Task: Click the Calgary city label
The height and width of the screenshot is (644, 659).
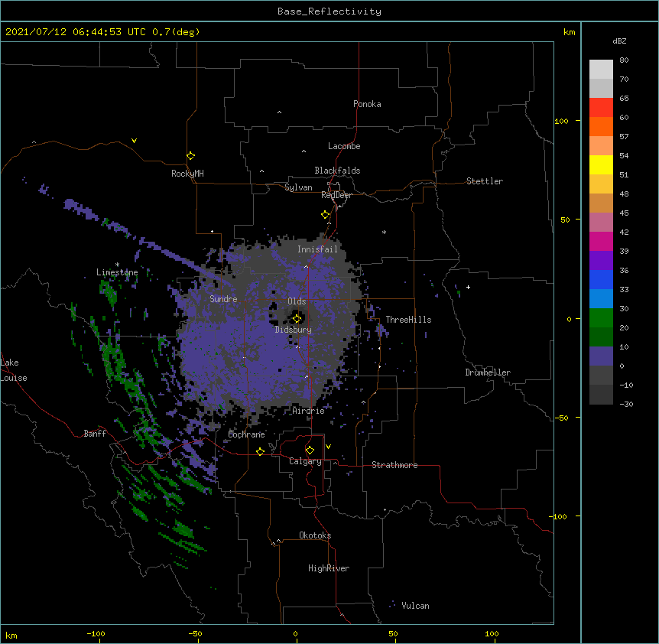Action: 306,461
